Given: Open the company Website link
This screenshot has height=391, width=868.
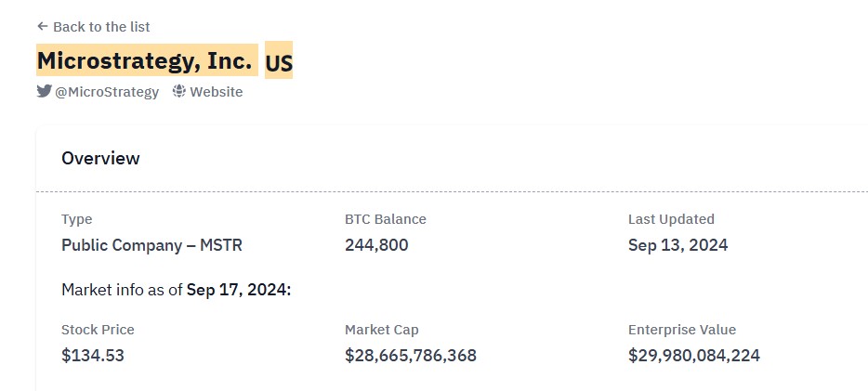Looking at the screenshot, I should click(216, 92).
